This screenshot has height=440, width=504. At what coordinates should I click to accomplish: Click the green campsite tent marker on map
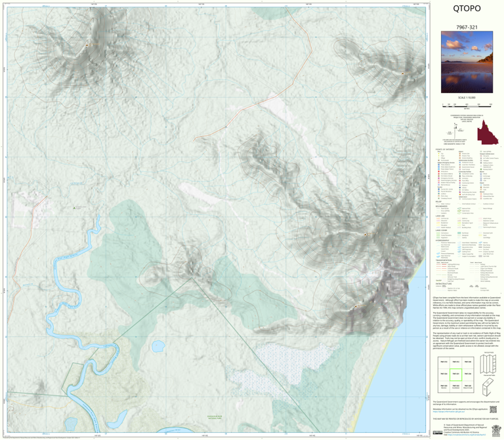[74, 208]
